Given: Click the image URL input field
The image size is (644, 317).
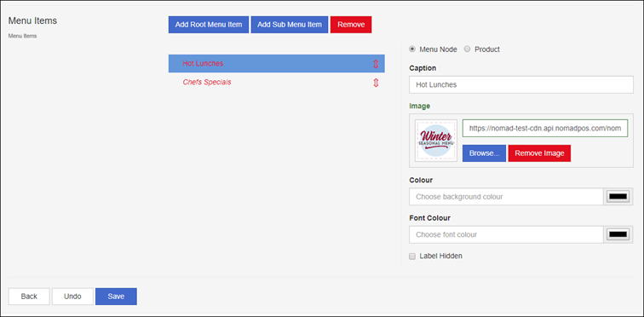Looking at the screenshot, I should [545, 128].
